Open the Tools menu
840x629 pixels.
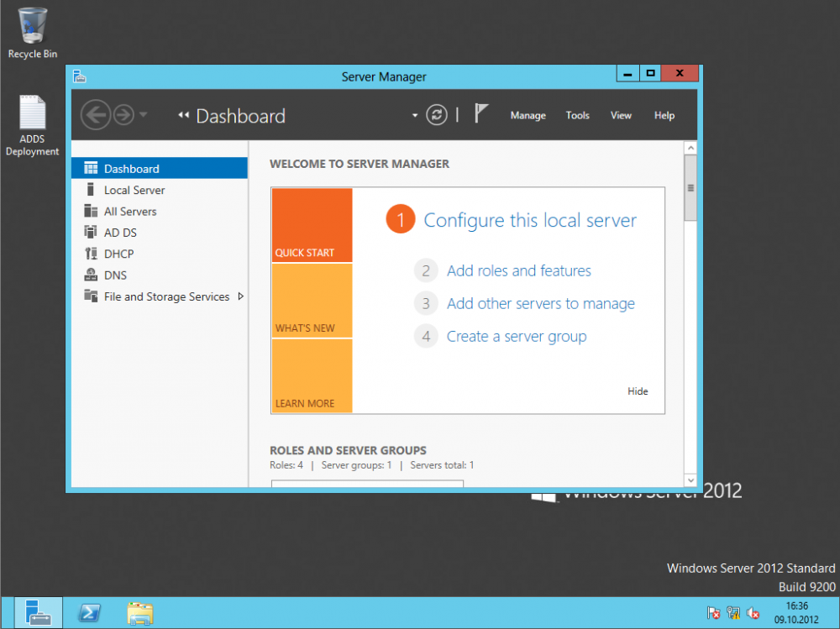tap(578, 115)
